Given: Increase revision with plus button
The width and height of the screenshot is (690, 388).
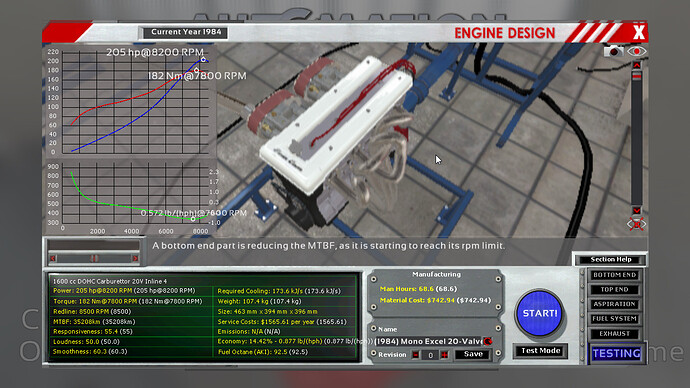Looking at the screenshot, I should coord(444,355).
